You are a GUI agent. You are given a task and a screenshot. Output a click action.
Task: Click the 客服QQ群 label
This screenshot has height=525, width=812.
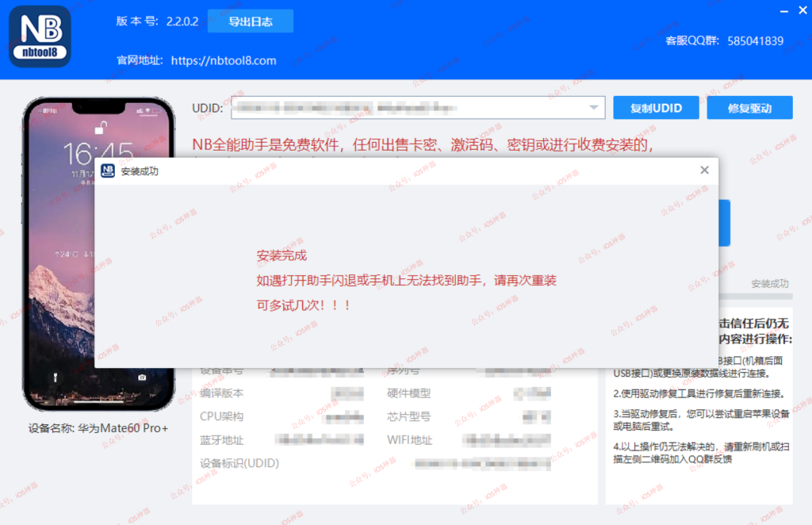click(692, 41)
